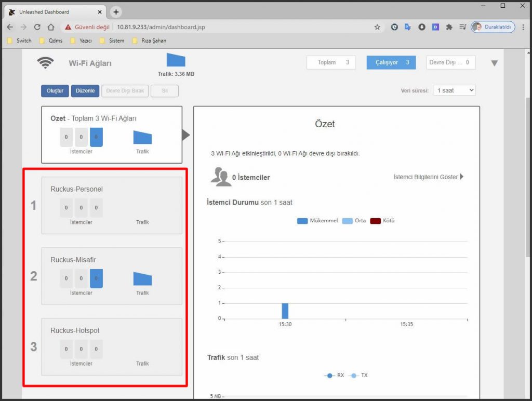Open the Switch bookmark folder
The width and height of the screenshot is (532, 401).
tap(20, 41)
